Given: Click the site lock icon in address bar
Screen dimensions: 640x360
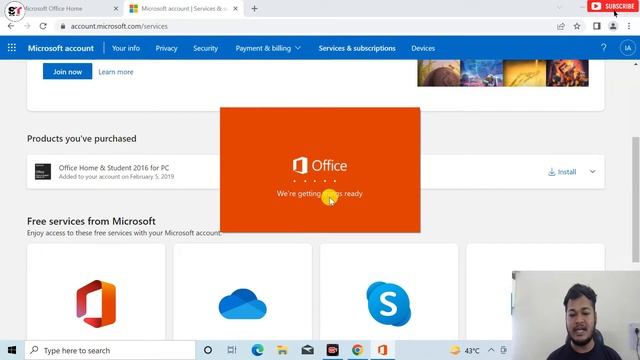Looking at the screenshot, I should pyautogui.click(x=63, y=26).
